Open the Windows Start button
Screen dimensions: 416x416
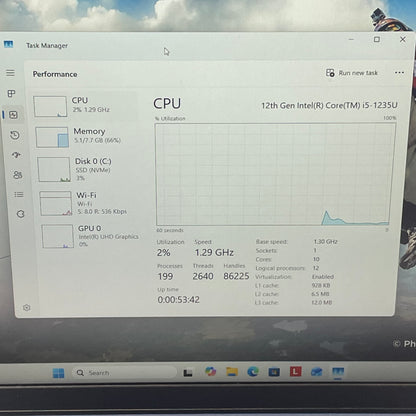click(59, 373)
